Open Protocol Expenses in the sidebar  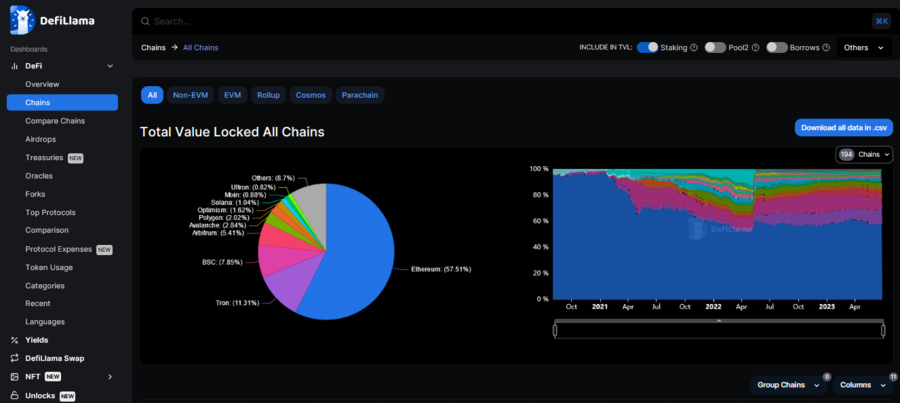pos(59,249)
